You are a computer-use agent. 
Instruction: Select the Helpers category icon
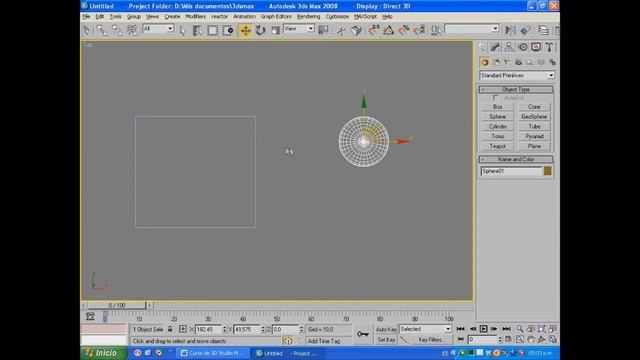point(530,62)
